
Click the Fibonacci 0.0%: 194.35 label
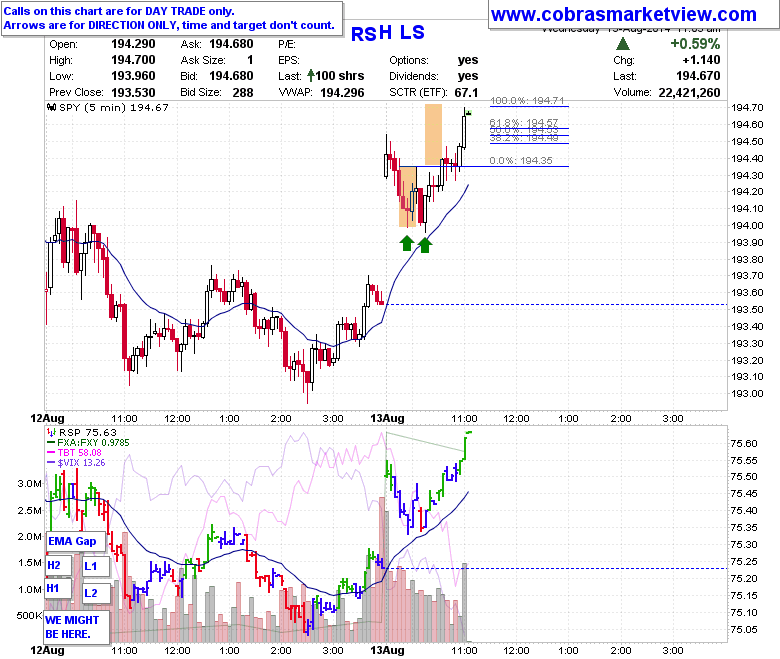[521, 161]
